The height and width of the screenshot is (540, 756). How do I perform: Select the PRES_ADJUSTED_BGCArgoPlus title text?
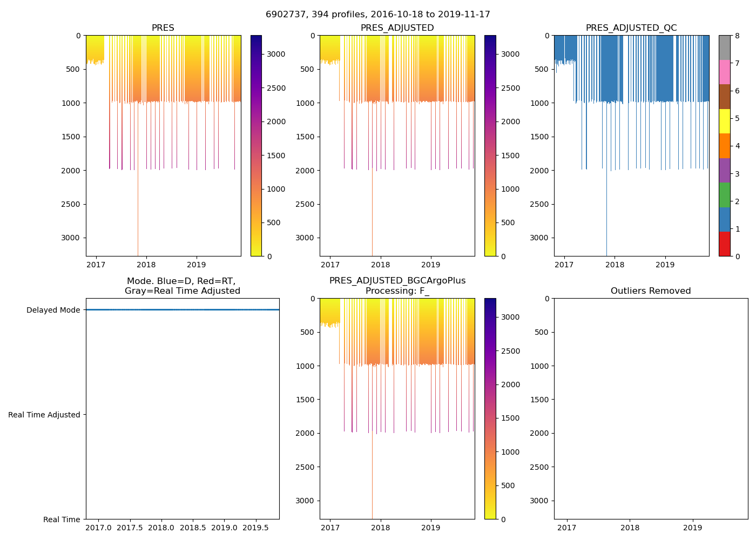click(x=397, y=281)
